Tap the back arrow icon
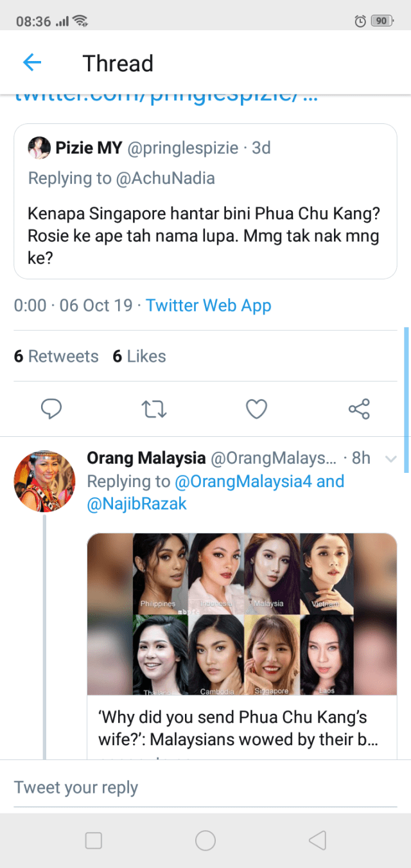Image resolution: width=411 pixels, height=868 pixels. (31, 62)
